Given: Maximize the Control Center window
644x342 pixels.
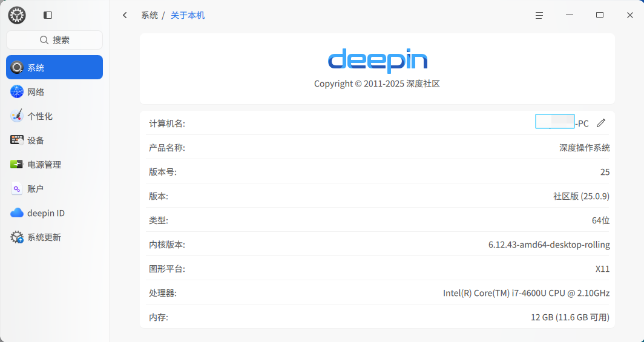Looking at the screenshot, I should pos(600,15).
